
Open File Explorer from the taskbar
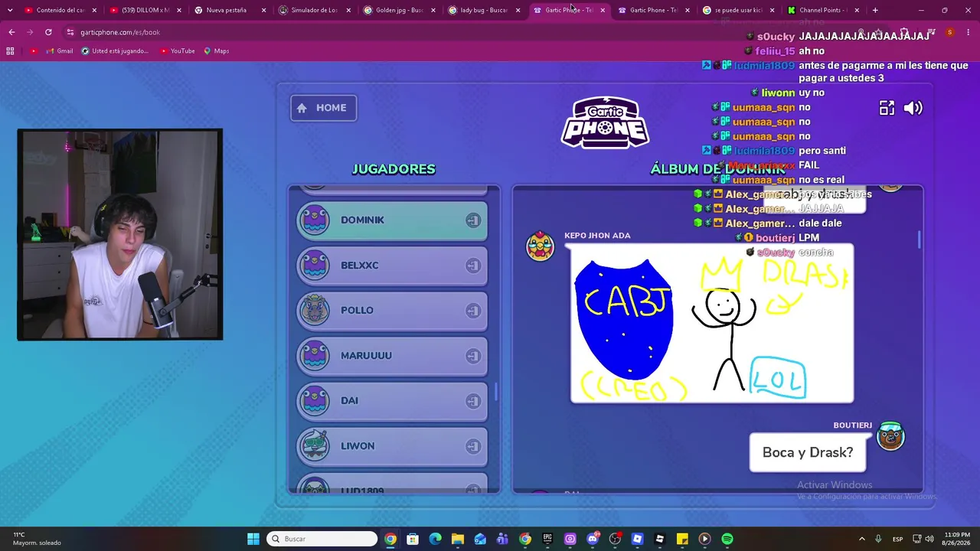click(458, 539)
